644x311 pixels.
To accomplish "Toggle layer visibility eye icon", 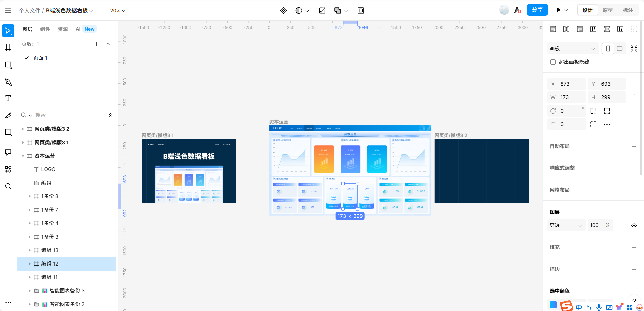I will pos(634,225).
